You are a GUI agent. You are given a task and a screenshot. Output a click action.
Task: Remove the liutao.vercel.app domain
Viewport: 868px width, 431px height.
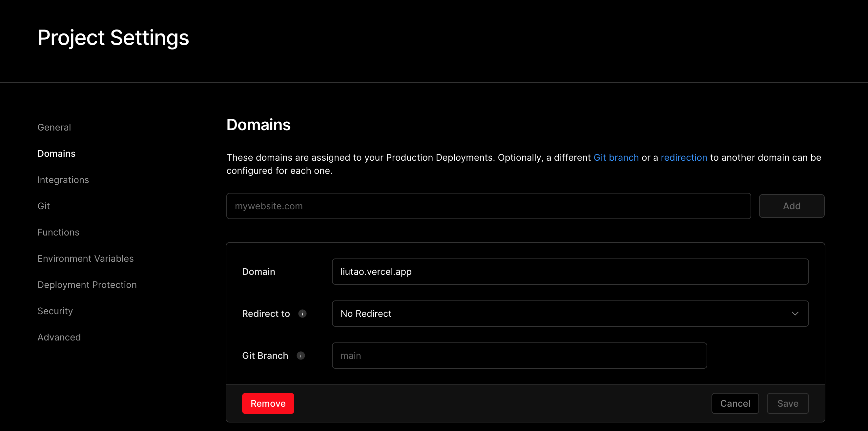tap(268, 403)
